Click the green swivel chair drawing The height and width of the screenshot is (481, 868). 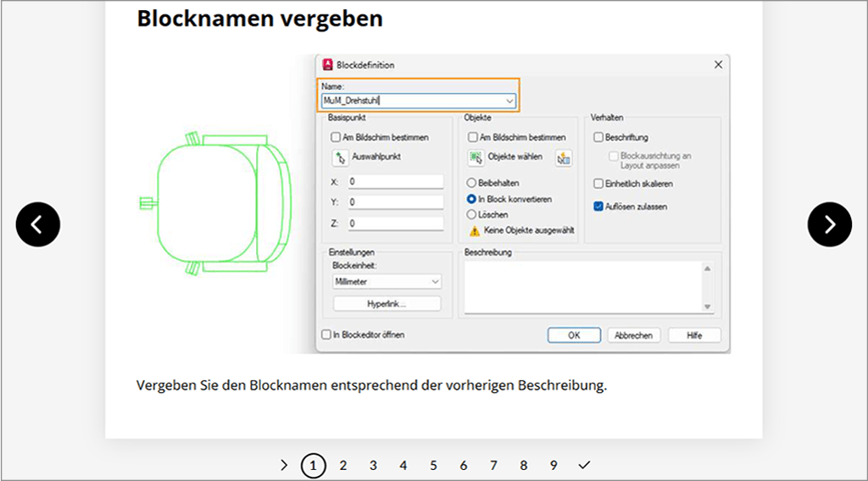point(215,204)
